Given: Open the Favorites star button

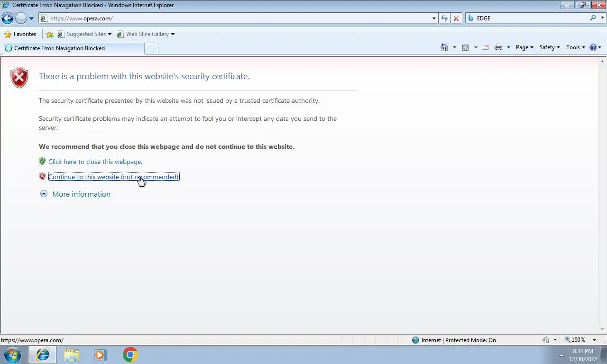Looking at the screenshot, I should (x=20, y=34).
